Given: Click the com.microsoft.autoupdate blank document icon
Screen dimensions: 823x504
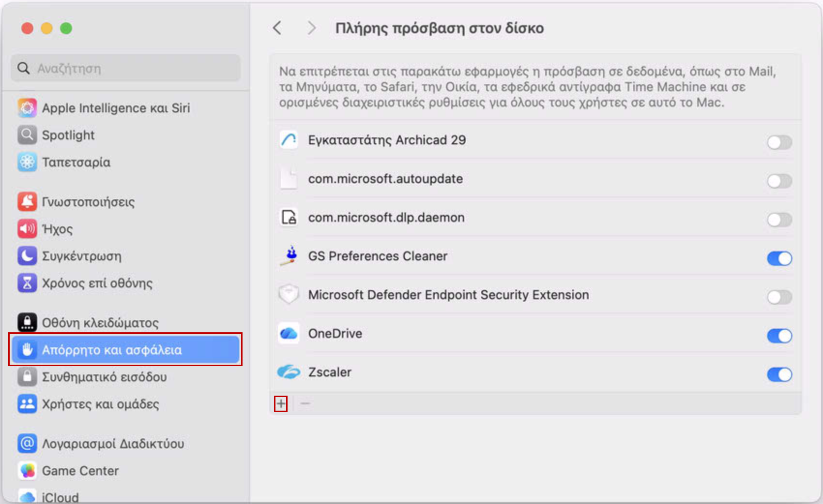Looking at the screenshot, I should pyautogui.click(x=289, y=178).
